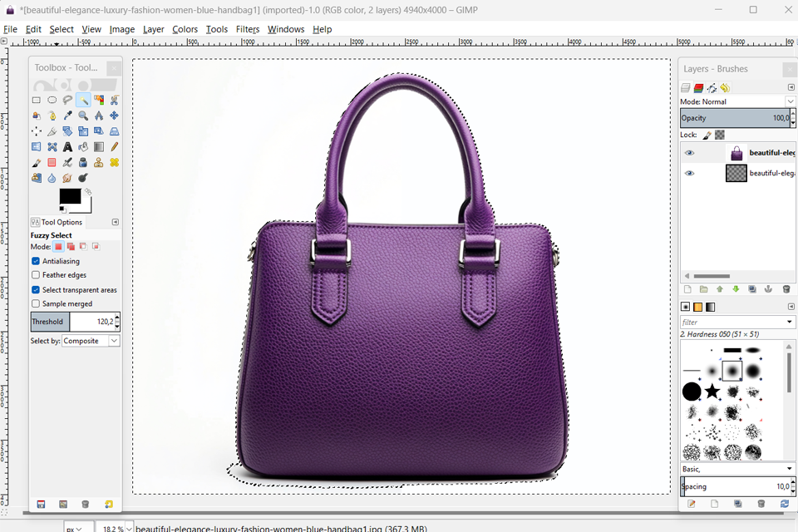Click the black foreground color swatch

click(70, 196)
